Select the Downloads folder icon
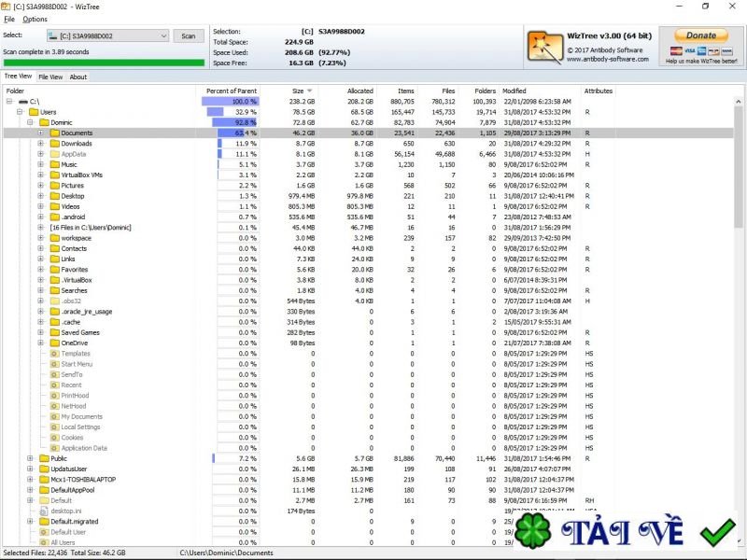Viewport: 747px width, 560px height. pyautogui.click(x=54, y=144)
